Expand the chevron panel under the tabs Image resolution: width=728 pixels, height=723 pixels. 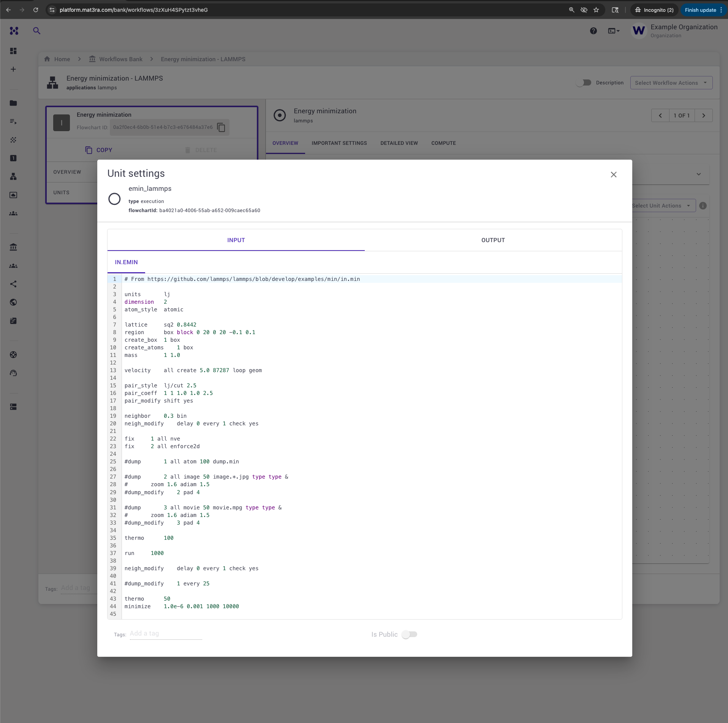[x=699, y=174]
